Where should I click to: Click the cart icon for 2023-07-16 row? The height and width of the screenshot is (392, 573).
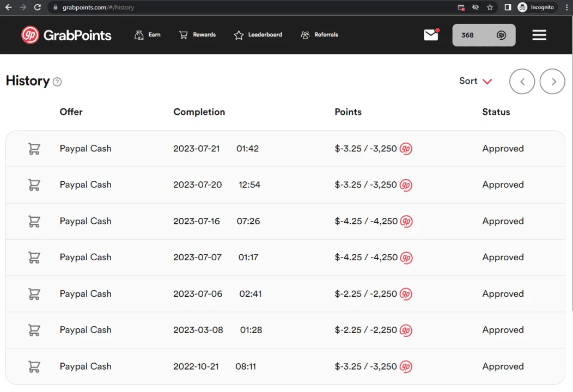[x=34, y=222]
